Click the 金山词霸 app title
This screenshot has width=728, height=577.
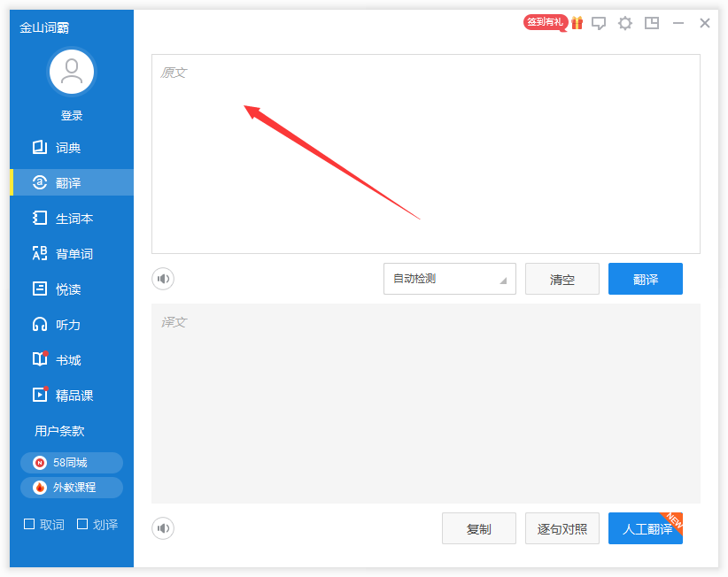[x=44, y=27]
